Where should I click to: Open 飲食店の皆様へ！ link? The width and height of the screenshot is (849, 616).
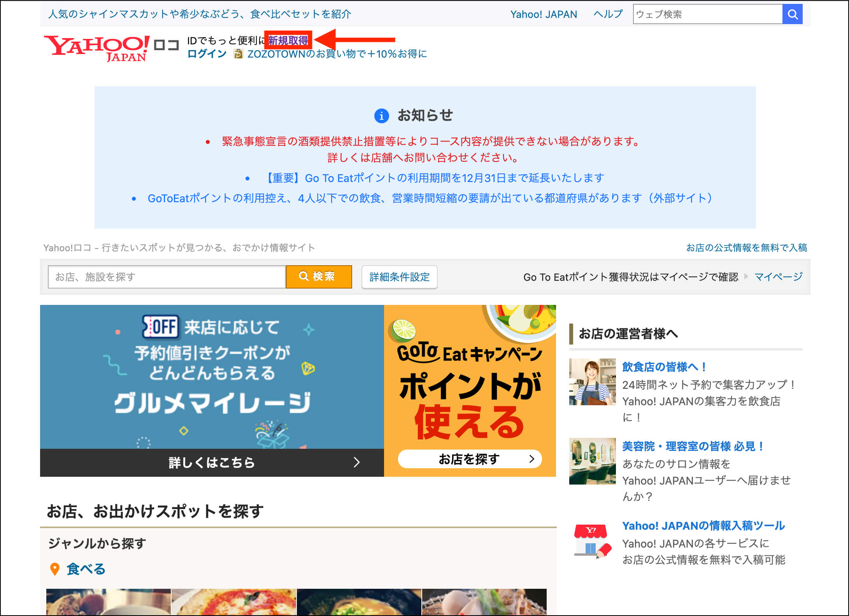pyautogui.click(x=665, y=367)
